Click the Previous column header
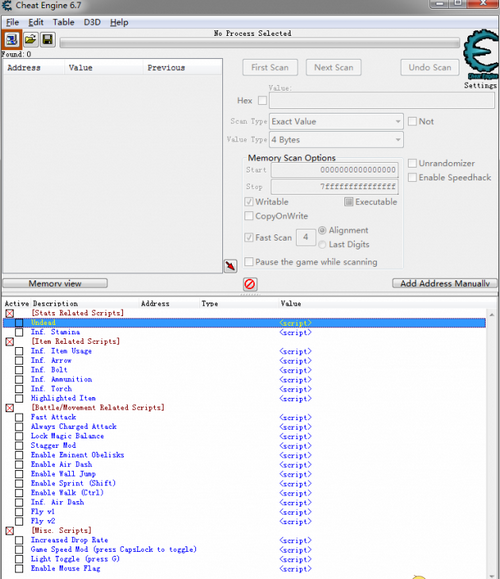The image size is (500, 579). tap(182, 68)
